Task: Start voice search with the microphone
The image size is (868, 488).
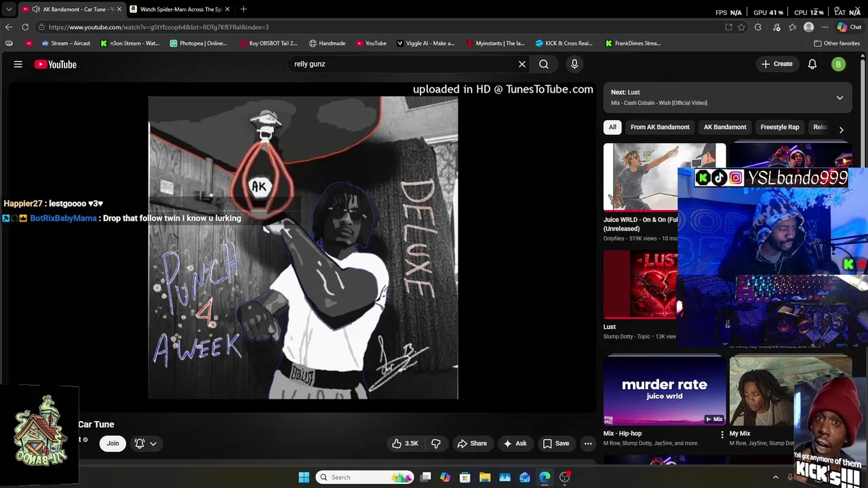Action: click(574, 64)
